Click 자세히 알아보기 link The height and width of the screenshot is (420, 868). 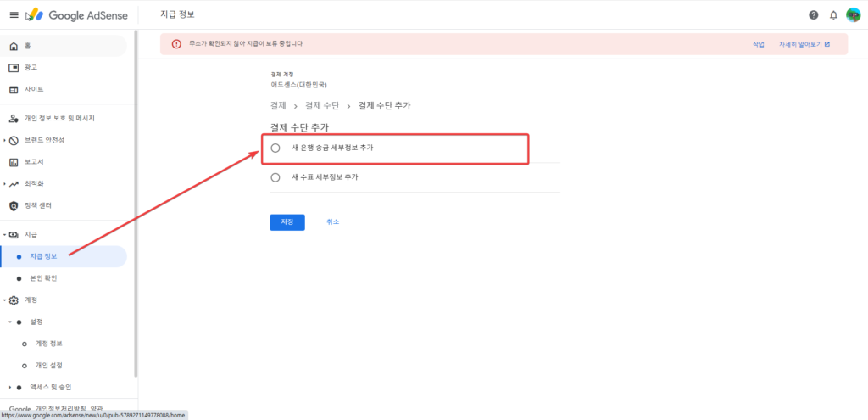pos(800,44)
